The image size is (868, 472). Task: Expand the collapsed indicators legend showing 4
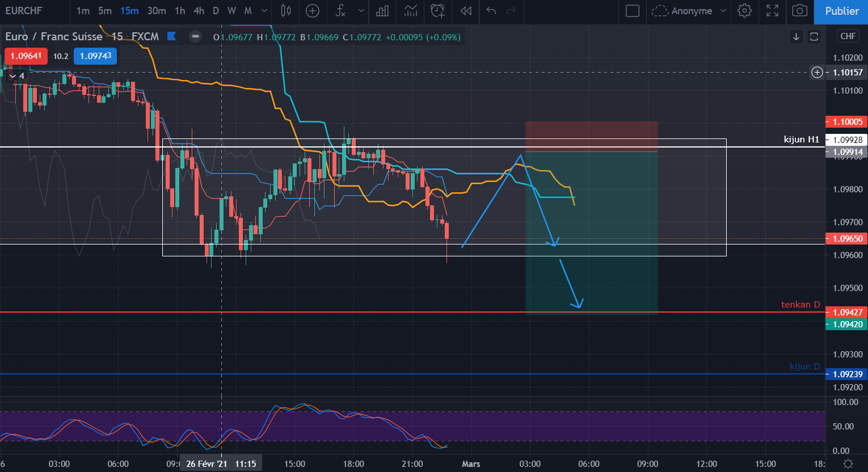[16, 76]
